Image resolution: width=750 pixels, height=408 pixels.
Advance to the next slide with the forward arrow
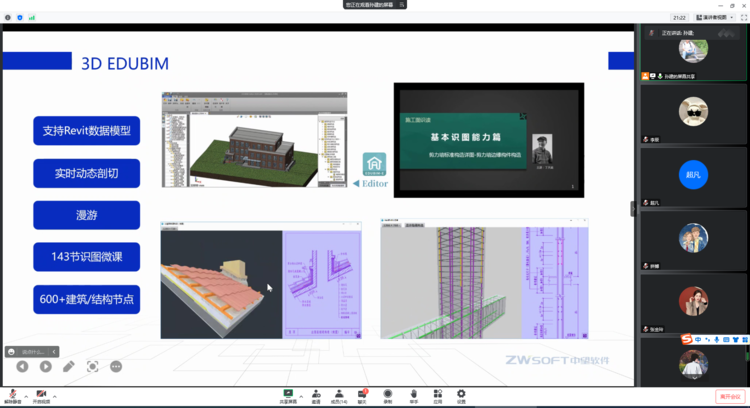click(x=45, y=367)
